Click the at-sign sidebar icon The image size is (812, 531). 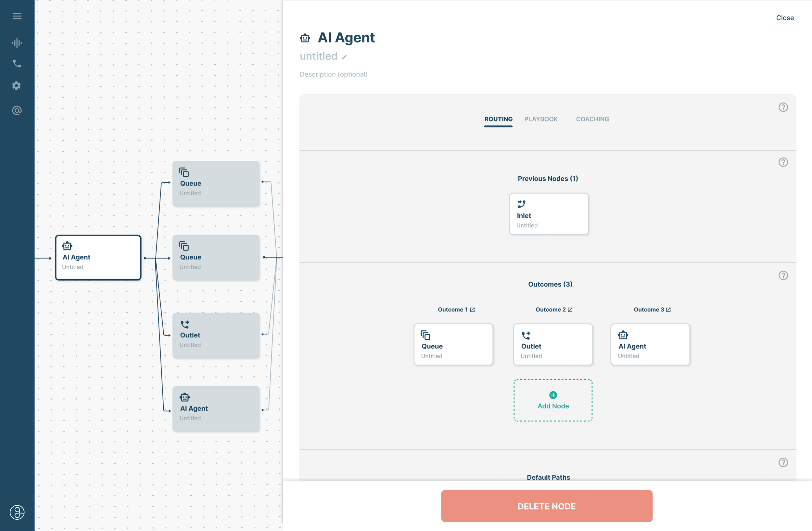17,110
